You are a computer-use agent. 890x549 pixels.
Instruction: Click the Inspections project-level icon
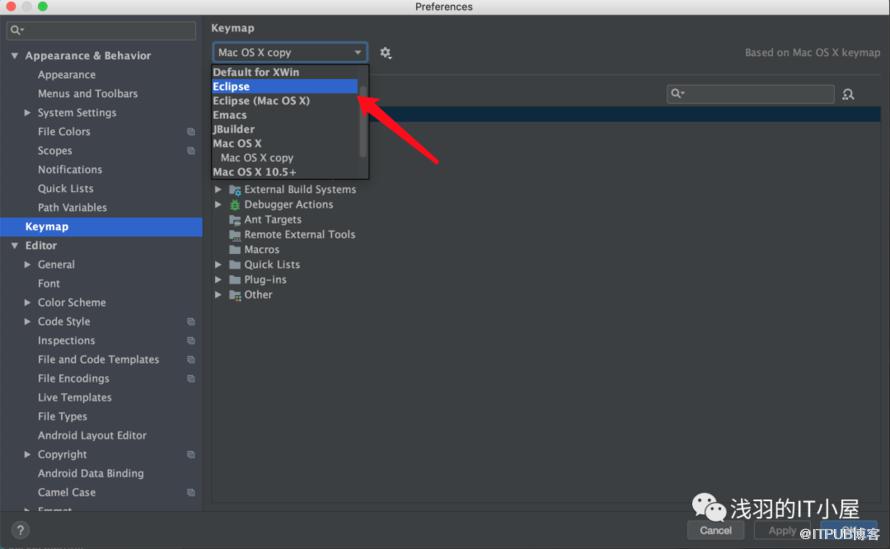tap(191, 341)
